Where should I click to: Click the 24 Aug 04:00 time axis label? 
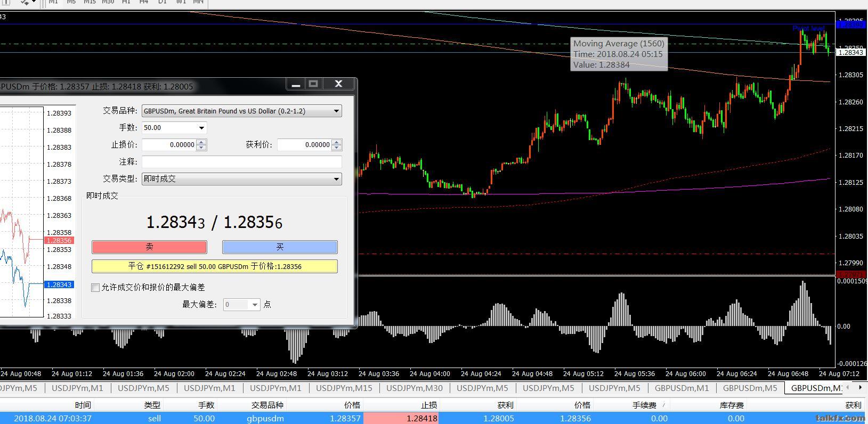(x=429, y=374)
